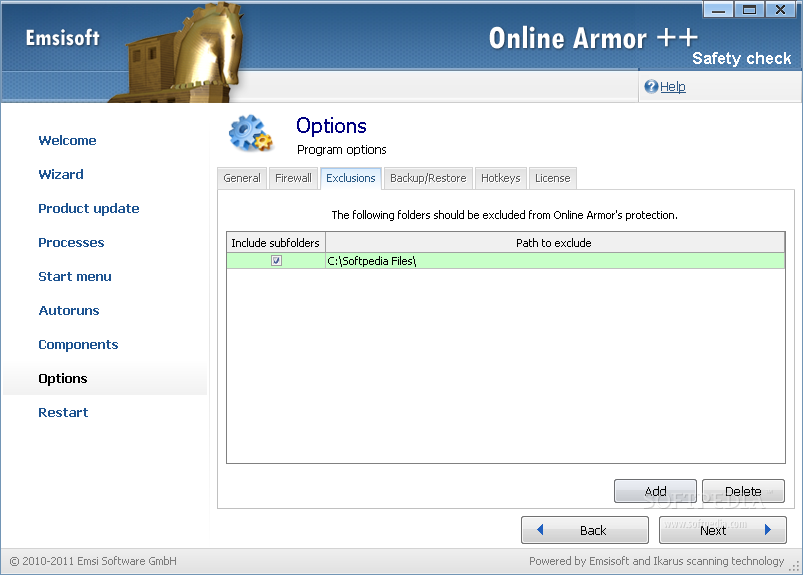The width and height of the screenshot is (803, 575).
Task: Click the Path to exclude column header
Action: point(555,243)
